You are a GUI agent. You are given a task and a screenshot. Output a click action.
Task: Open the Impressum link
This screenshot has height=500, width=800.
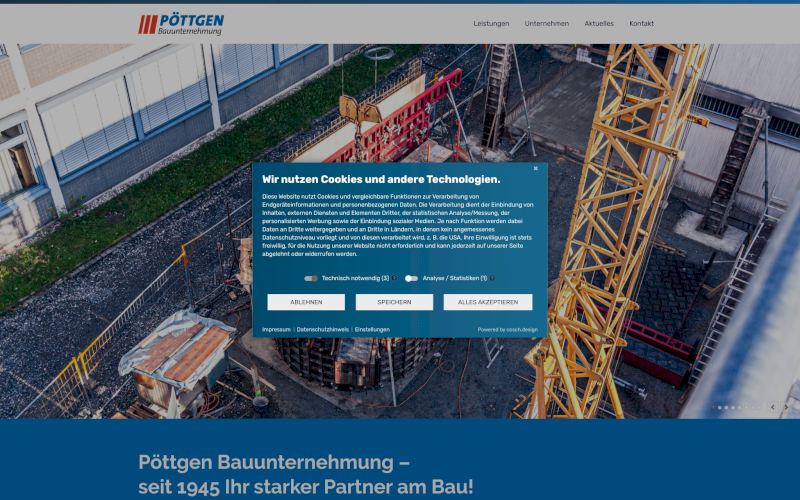[276, 329]
